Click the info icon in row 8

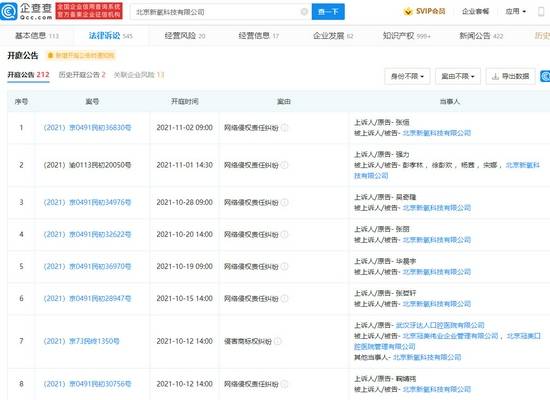click(284, 384)
